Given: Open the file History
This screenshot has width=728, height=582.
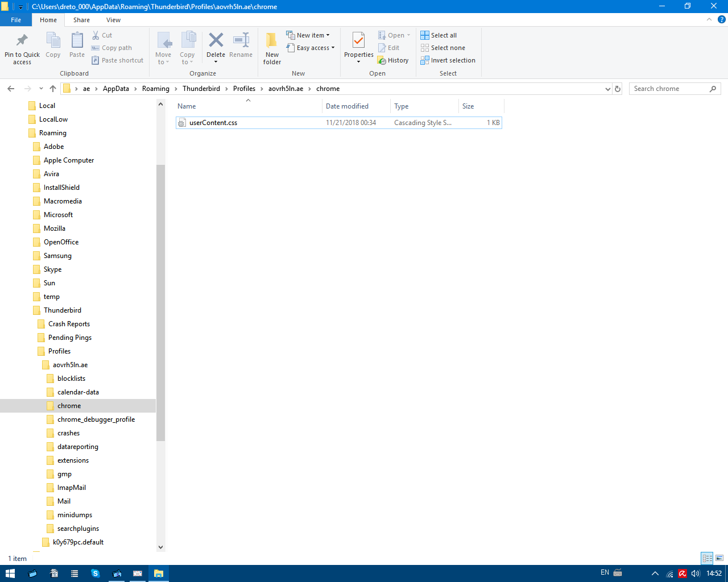Looking at the screenshot, I should tap(393, 60).
